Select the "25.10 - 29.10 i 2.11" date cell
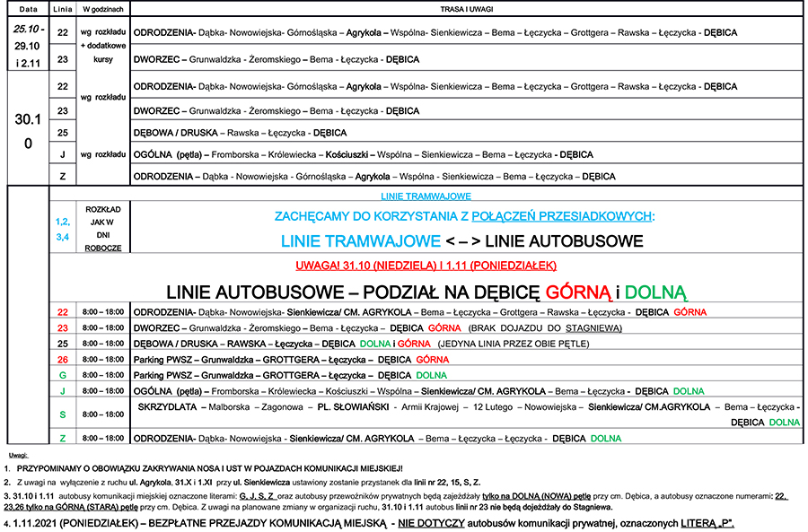 click(x=29, y=46)
